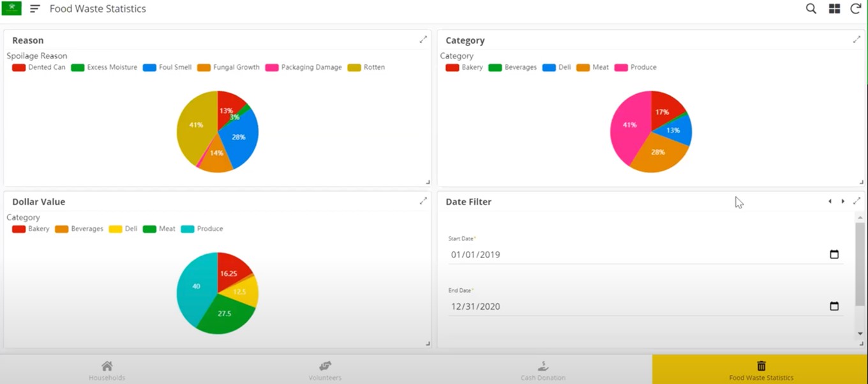Switch to the Households tab
Screen dimensions: 868x384
(107, 370)
